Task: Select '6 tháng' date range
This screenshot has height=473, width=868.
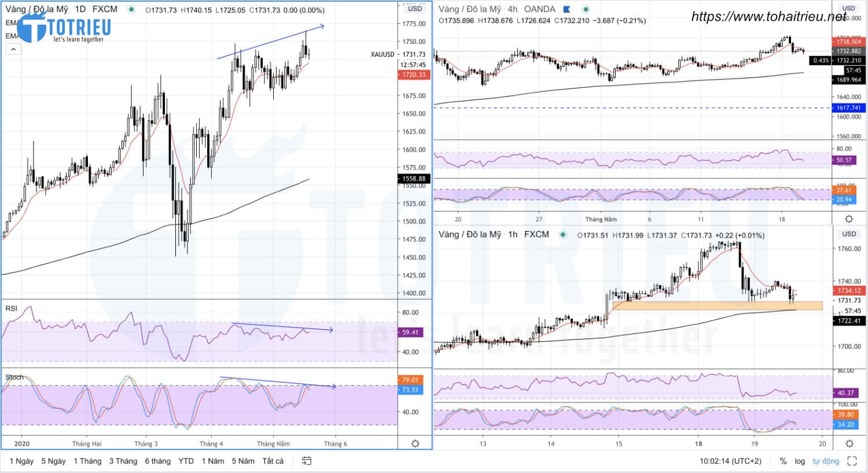Action: click(157, 461)
